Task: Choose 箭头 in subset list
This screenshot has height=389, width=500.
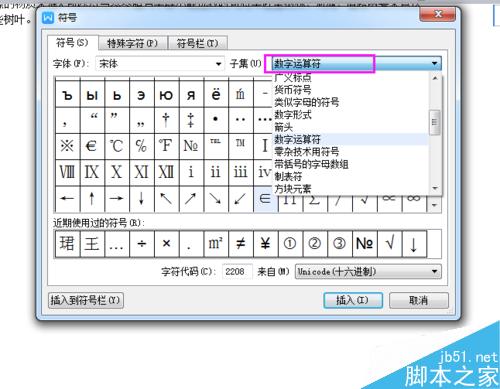Action: coord(350,127)
